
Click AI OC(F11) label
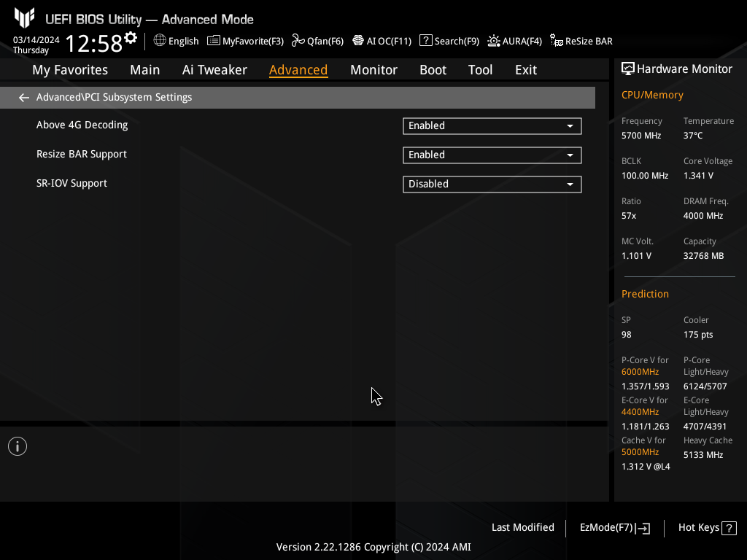tap(389, 42)
